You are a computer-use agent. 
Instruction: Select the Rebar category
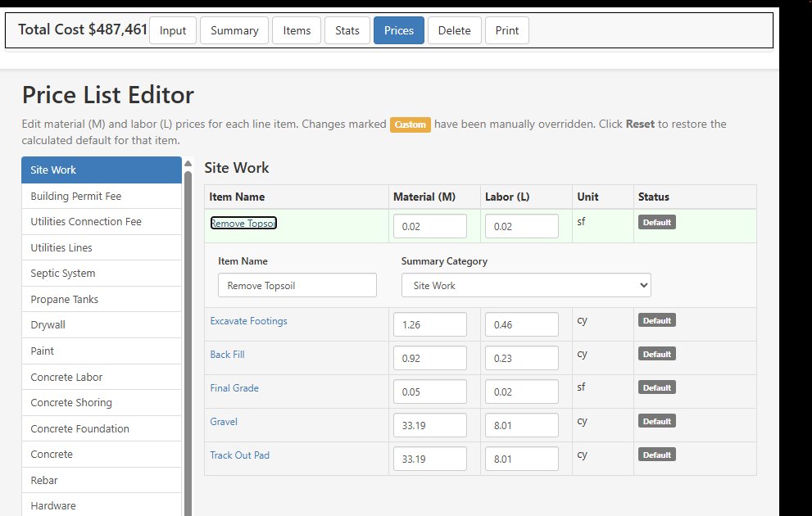pyautogui.click(x=46, y=480)
